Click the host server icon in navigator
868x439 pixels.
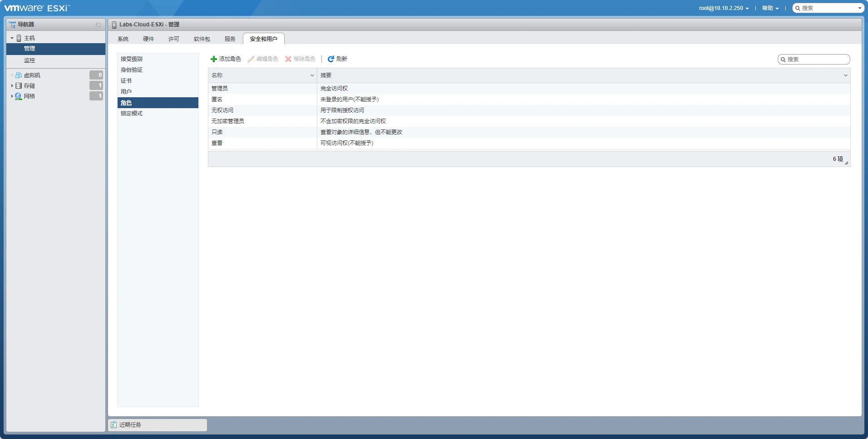(x=19, y=38)
